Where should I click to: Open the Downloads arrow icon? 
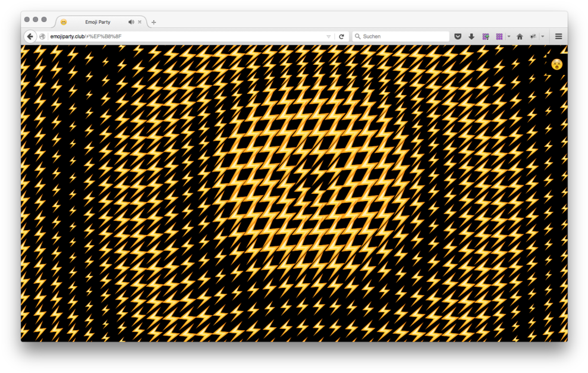pos(471,36)
